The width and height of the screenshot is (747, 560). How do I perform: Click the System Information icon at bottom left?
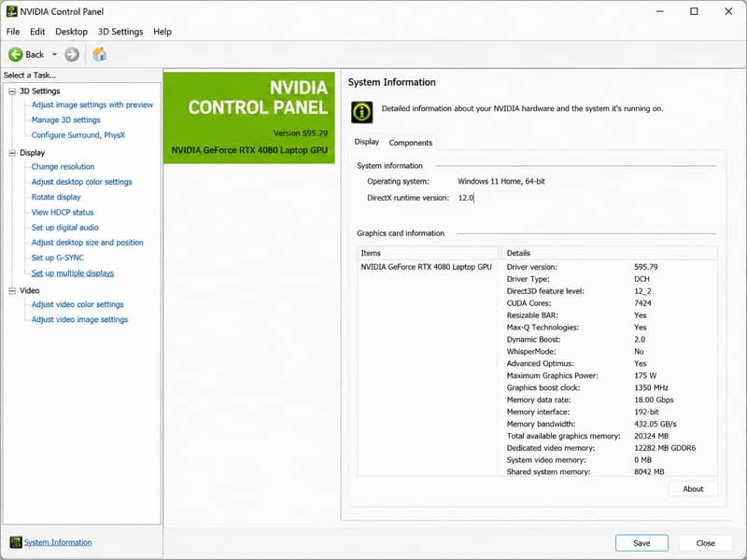16,542
